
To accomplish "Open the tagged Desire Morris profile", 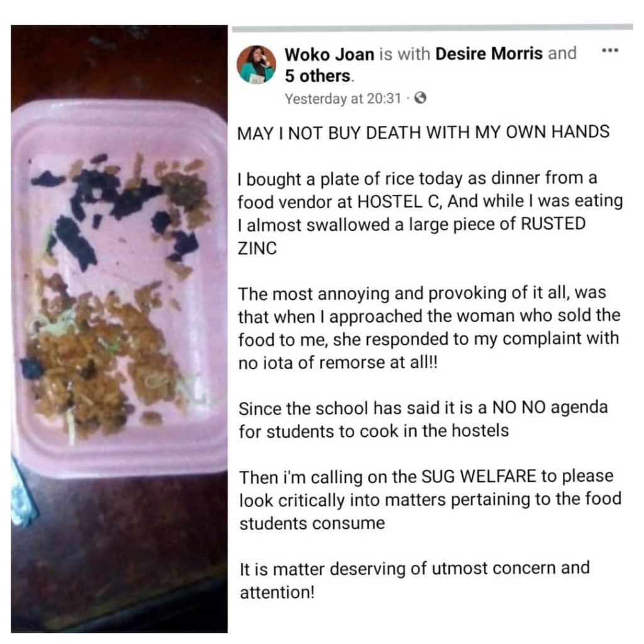I will [489, 53].
